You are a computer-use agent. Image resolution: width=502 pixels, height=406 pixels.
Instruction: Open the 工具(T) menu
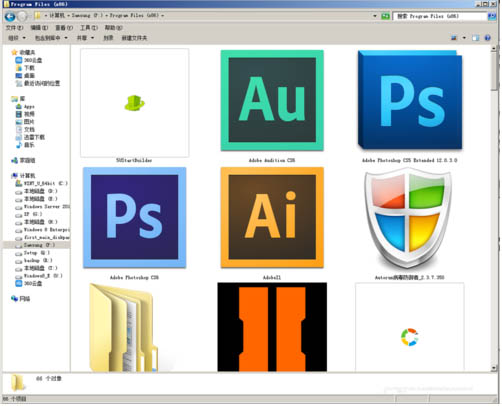click(89, 28)
